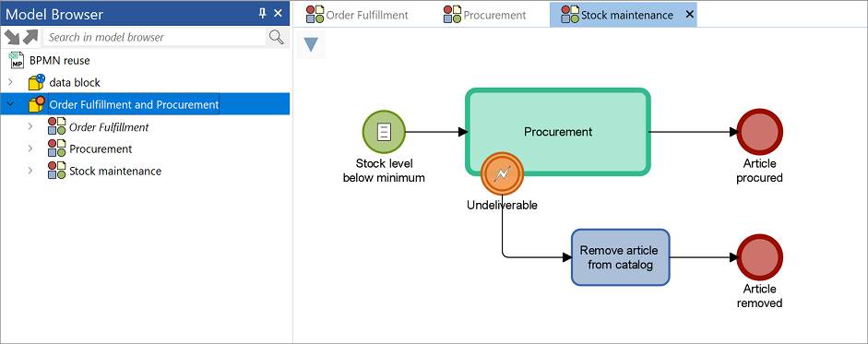Focus the Search in model browser field
Screen dimensions: 868x344
tap(155, 37)
